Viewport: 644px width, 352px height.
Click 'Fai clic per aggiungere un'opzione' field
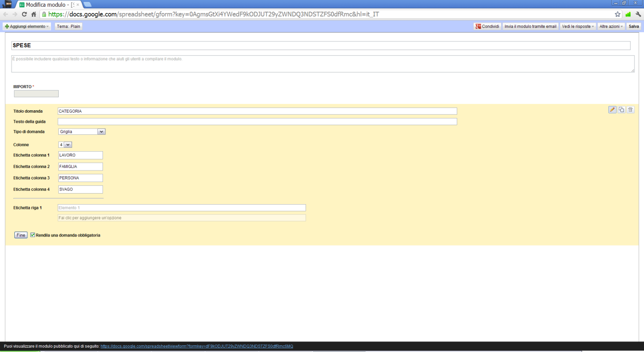pyautogui.click(x=182, y=218)
